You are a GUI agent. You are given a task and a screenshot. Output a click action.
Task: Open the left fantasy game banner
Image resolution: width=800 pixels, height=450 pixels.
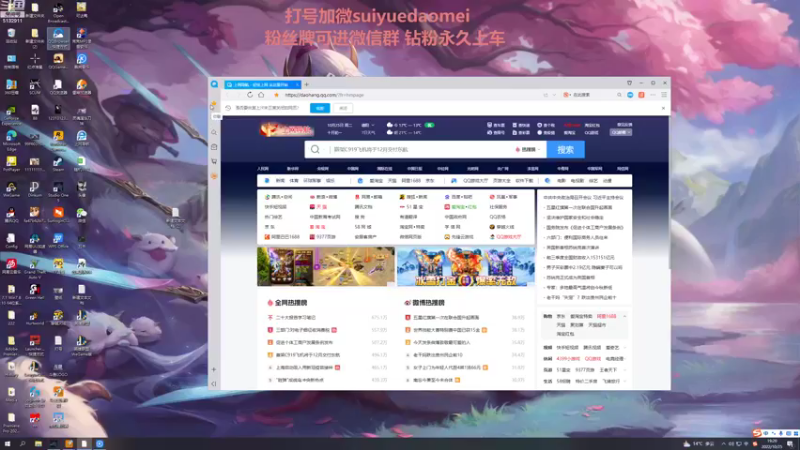point(326,266)
